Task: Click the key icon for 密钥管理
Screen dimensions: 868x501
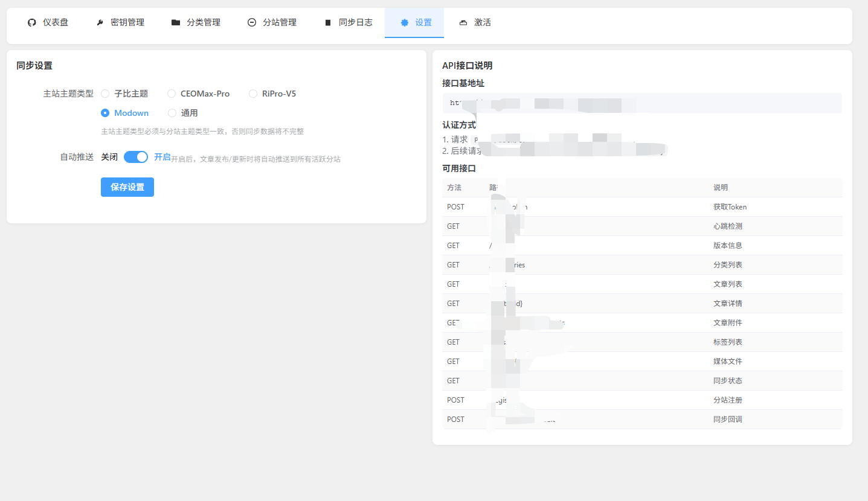Action: (100, 22)
